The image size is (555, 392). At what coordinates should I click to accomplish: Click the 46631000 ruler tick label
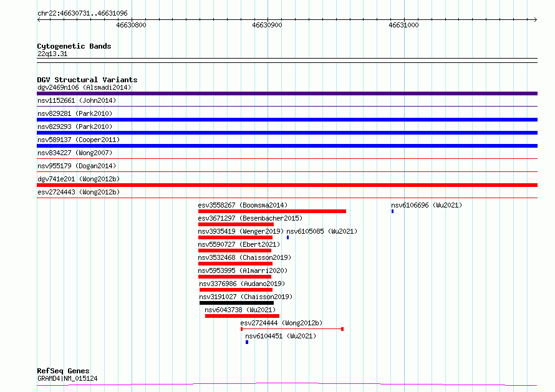pos(403,25)
